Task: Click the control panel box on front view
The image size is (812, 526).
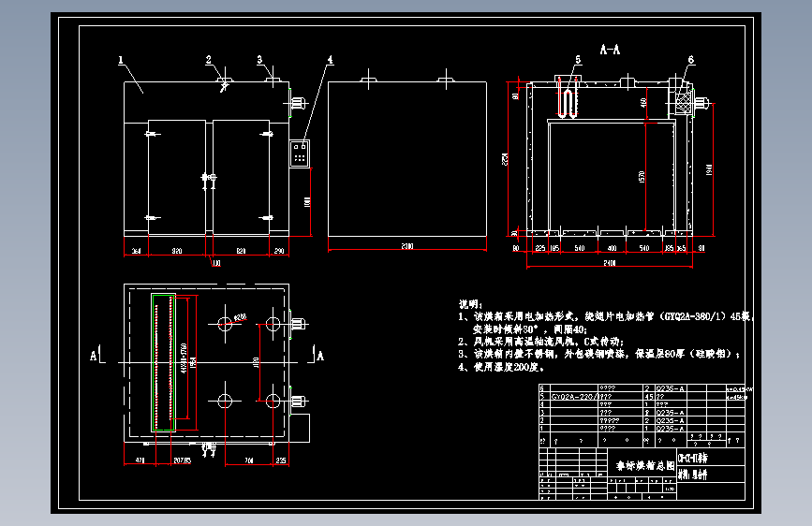Action: 300,153
